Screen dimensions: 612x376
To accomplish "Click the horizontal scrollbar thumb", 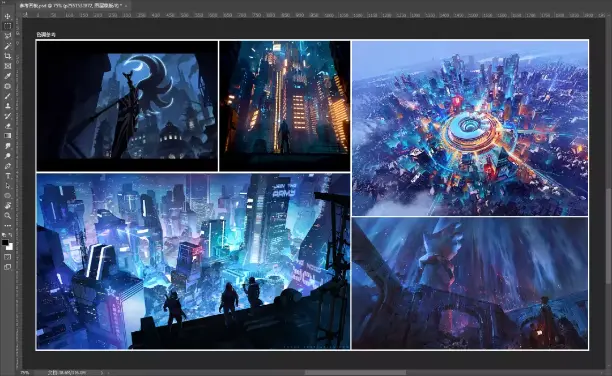I will pyautogui.click(x=355, y=373).
